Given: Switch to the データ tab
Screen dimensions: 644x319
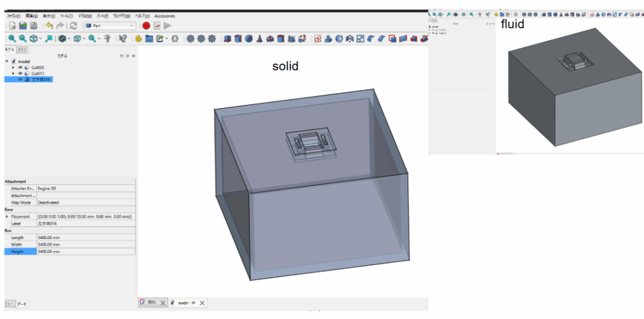Looking at the screenshot, I should pyautogui.click(x=22, y=303).
